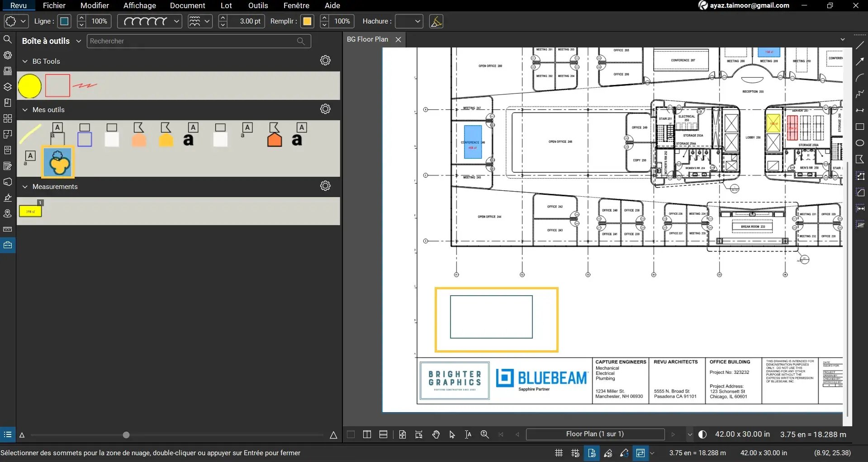The image size is (868, 462).
Task: Enable single page view mode
Action: point(350,434)
